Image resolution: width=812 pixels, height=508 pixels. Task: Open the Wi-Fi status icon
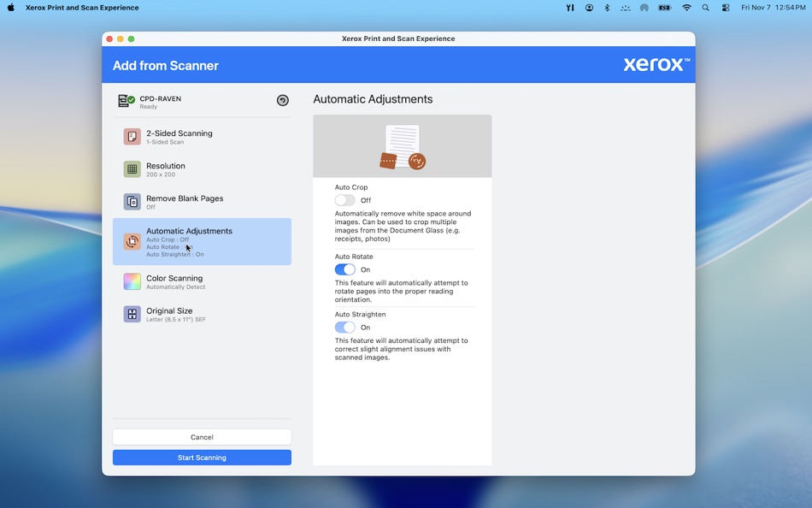point(685,7)
